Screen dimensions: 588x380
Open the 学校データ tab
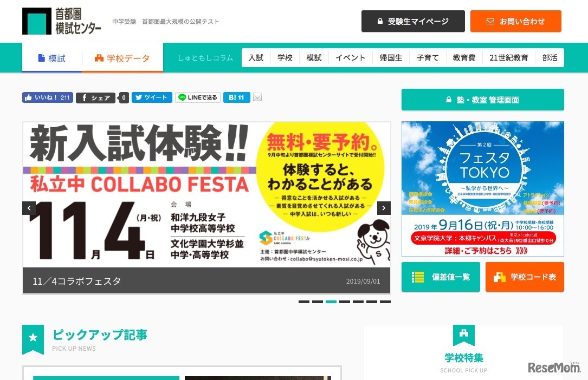[x=122, y=58]
